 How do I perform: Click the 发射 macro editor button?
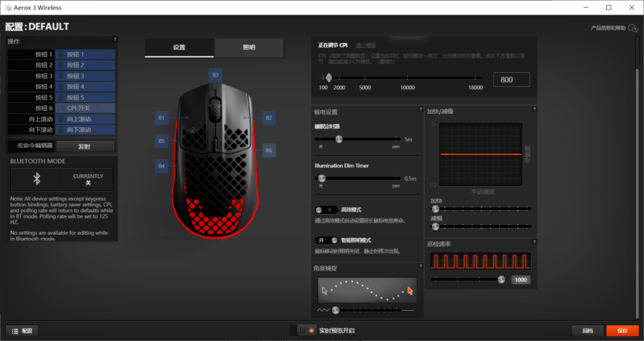[x=85, y=146]
